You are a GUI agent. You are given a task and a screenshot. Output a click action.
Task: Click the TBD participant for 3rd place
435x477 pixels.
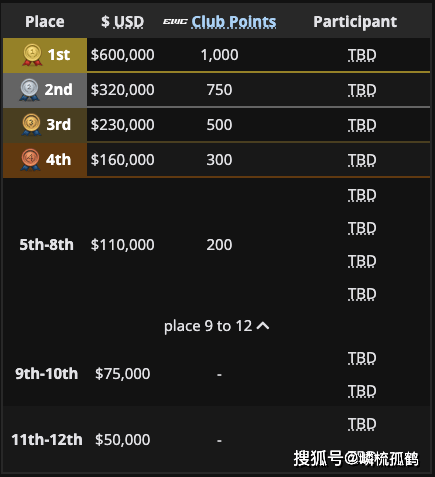(x=362, y=125)
